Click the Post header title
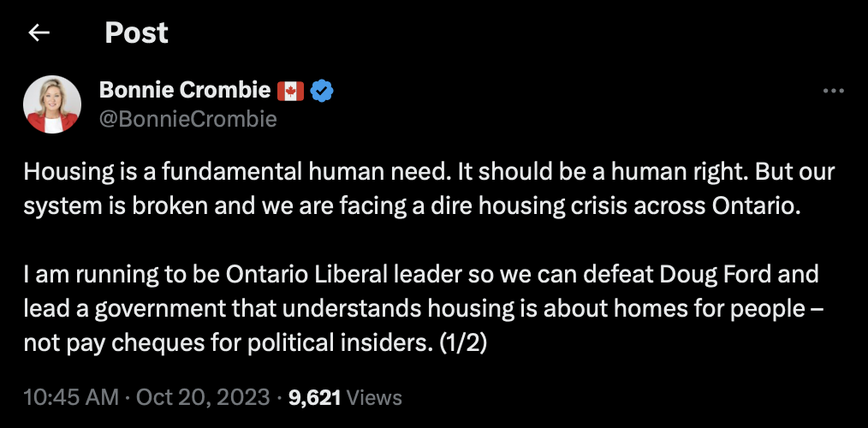This screenshot has height=428, width=868. coord(136,33)
